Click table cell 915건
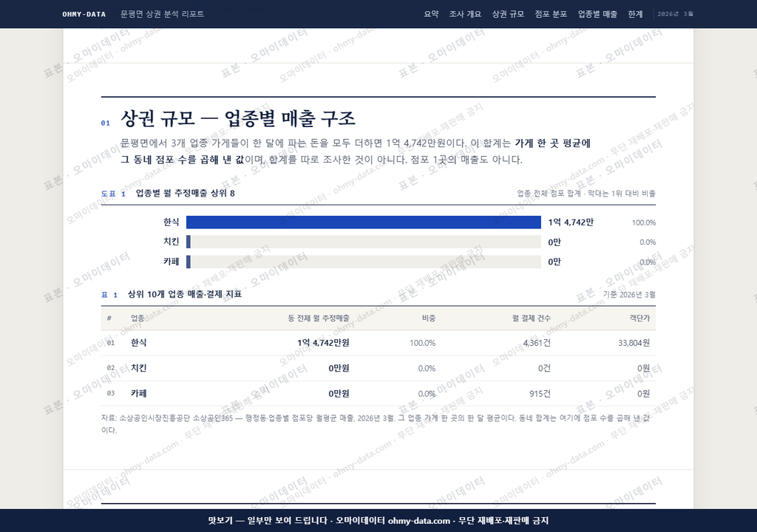757x532 pixels. tap(540, 393)
